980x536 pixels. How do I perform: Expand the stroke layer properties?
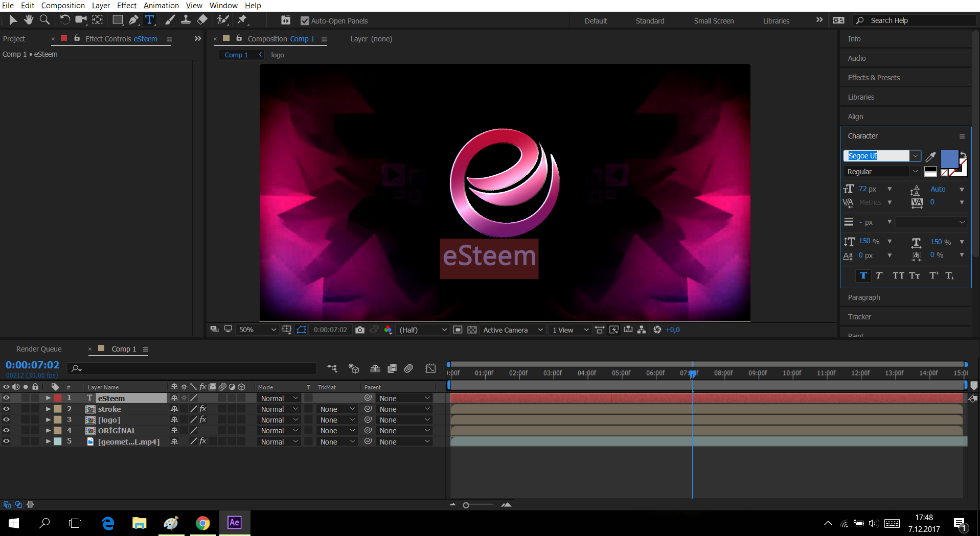(x=48, y=409)
